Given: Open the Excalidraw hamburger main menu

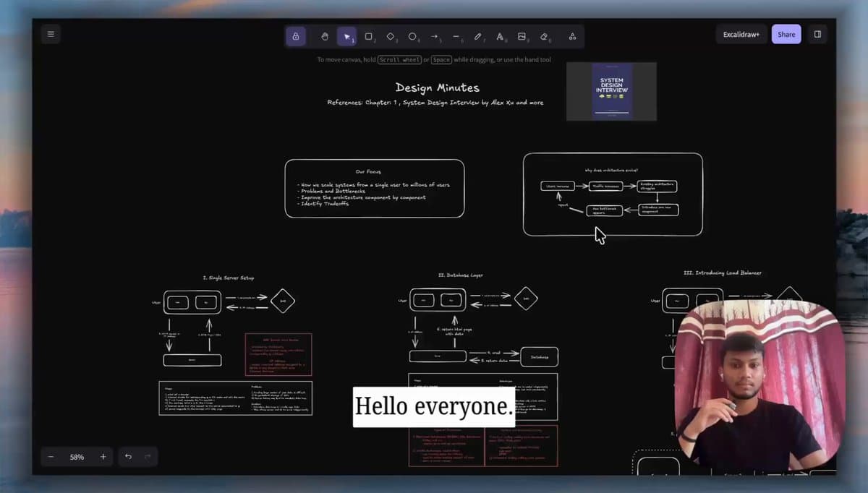Looking at the screenshot, I should (51, 34).
